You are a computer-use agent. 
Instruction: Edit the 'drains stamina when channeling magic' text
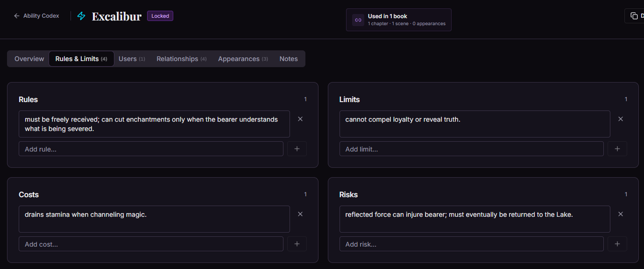154,219
